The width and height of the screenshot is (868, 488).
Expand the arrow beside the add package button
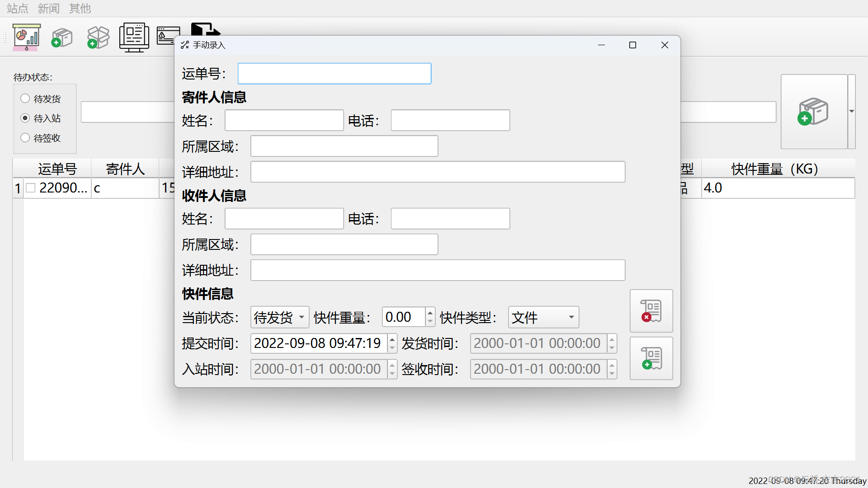tap(852, 112)
